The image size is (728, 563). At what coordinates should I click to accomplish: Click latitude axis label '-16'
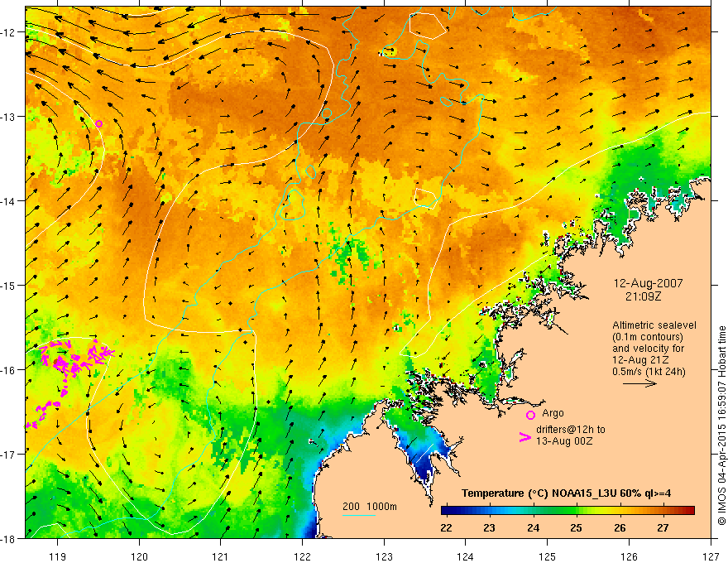click(8, 370)
